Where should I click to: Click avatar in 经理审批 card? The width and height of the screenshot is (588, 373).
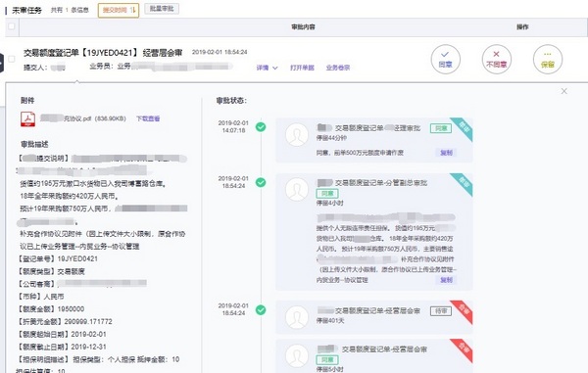297,135
